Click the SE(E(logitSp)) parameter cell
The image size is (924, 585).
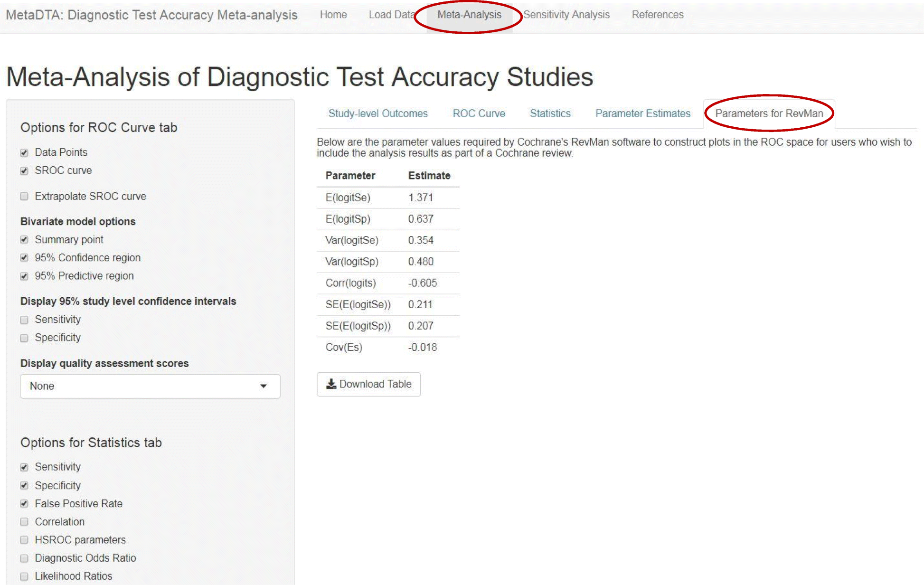point(358,326)
